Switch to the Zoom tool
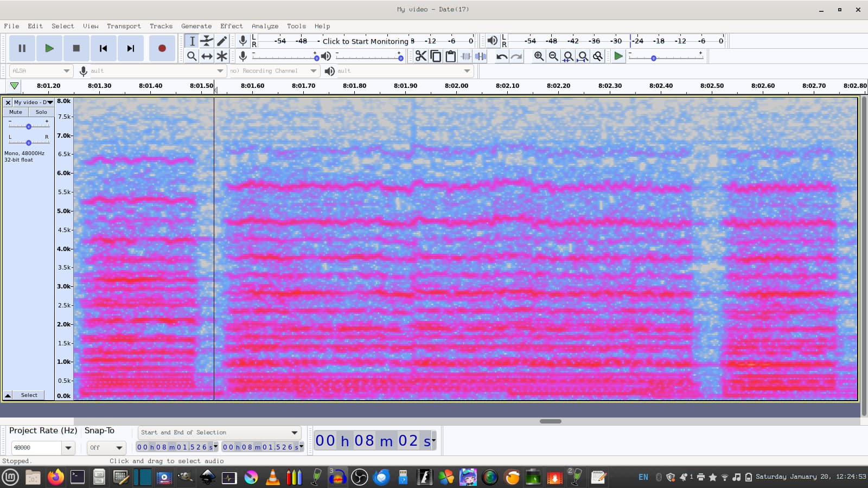The width and height of the screenshot is (868, 488). [192, 56]
